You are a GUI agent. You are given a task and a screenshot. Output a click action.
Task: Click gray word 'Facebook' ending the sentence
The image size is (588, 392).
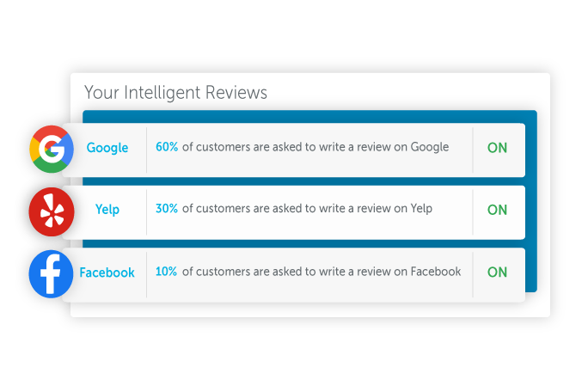click(x=436, y=272)
